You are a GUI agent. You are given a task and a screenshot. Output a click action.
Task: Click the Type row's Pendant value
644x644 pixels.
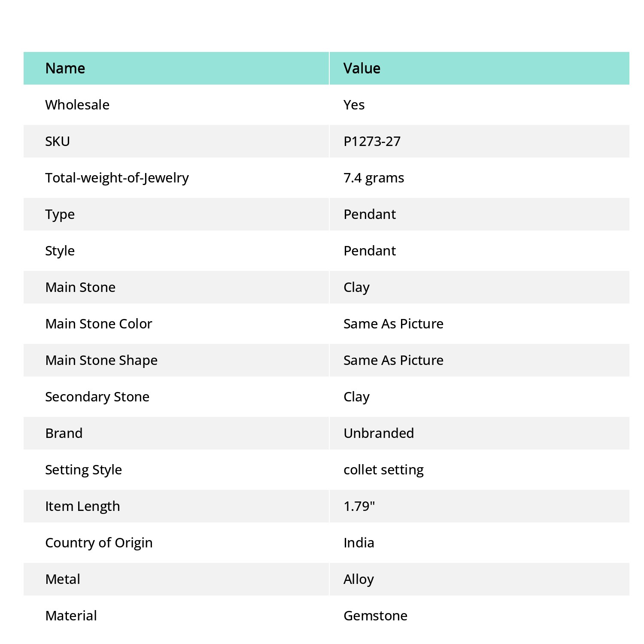[370, 214]
